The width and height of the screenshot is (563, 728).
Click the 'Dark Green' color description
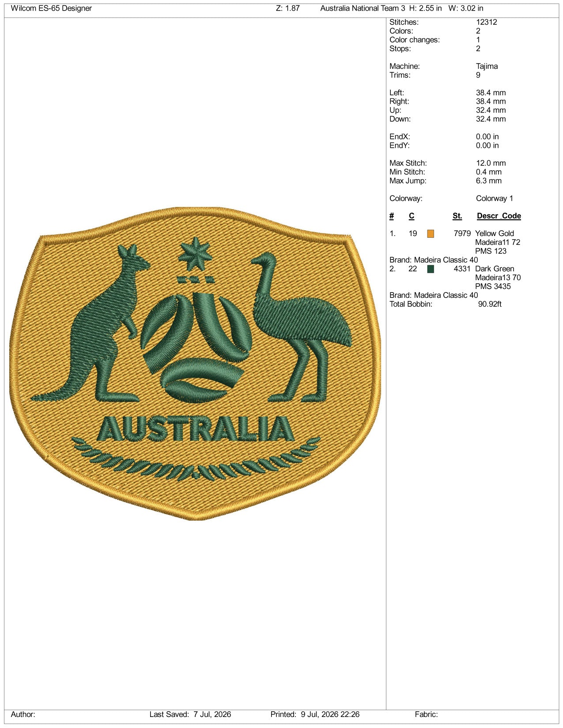coord(495,269)
